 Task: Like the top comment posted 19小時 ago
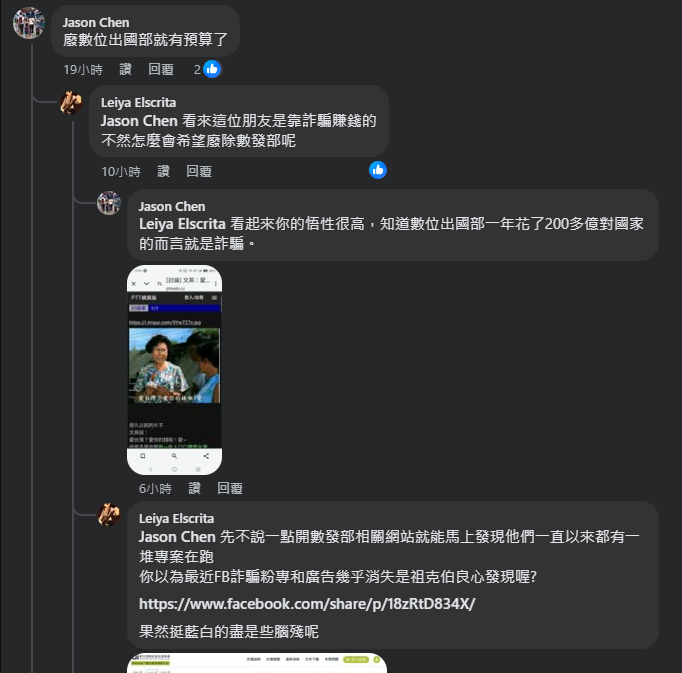(x=126, y=69)
